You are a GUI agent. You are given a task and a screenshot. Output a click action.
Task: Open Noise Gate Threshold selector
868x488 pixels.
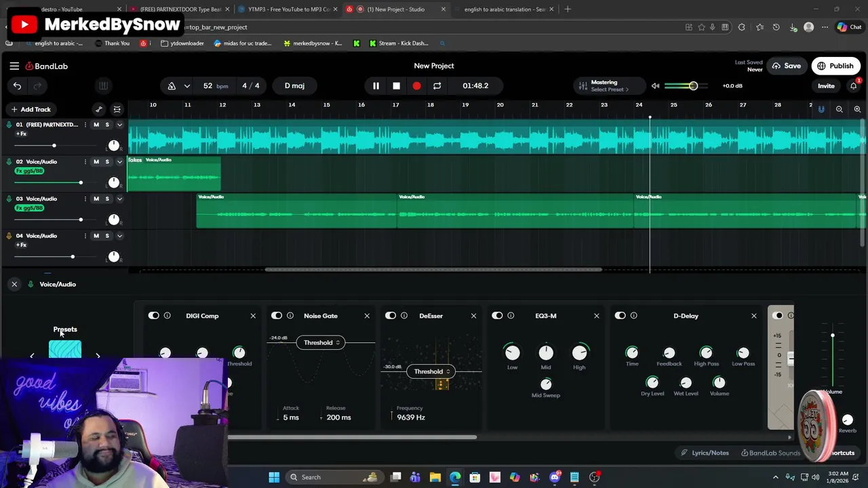[x=321, y=342]
